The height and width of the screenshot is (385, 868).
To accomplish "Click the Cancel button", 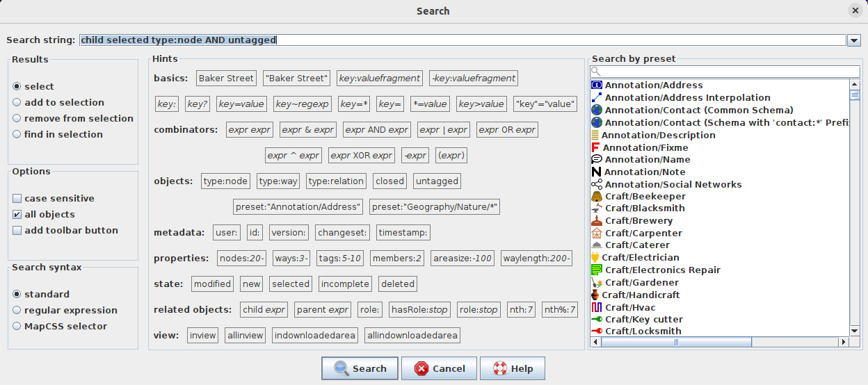I will 439,368.
